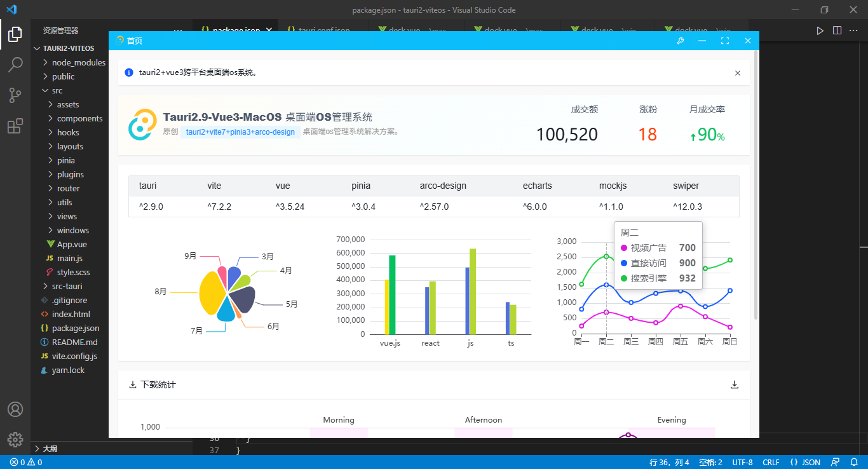
Task: Open main.js in the explorer
Action: tap(70, 258)
